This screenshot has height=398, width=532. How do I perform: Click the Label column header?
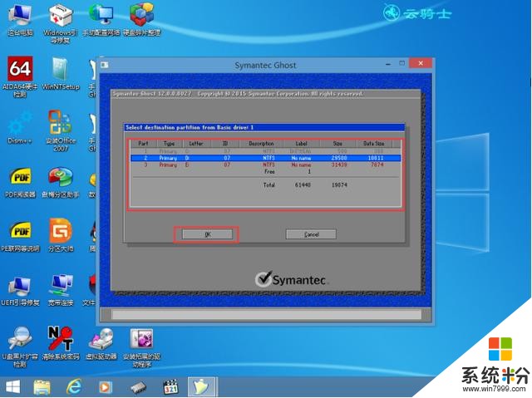point(301,144)
